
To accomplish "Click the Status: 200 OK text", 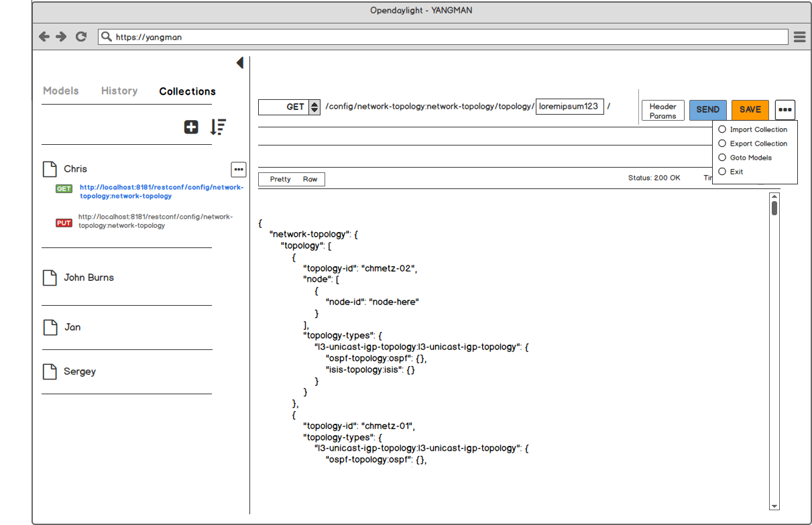I will [654, 178].
